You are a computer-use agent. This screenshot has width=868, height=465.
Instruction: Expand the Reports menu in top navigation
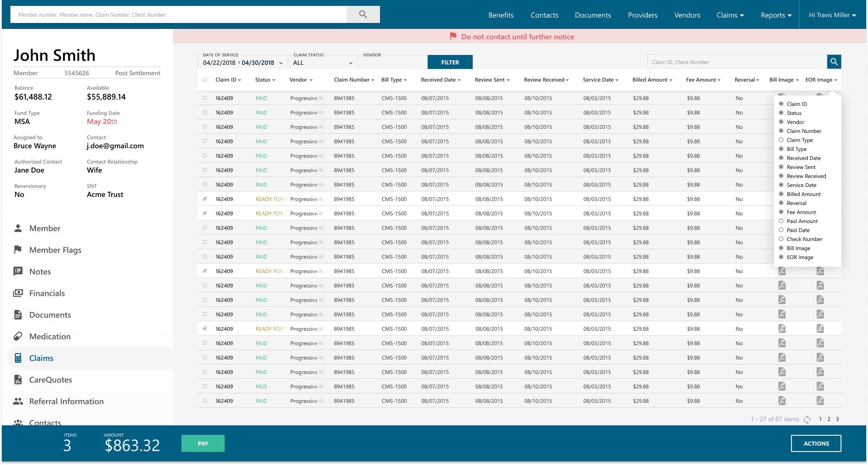tap(776, 15)
